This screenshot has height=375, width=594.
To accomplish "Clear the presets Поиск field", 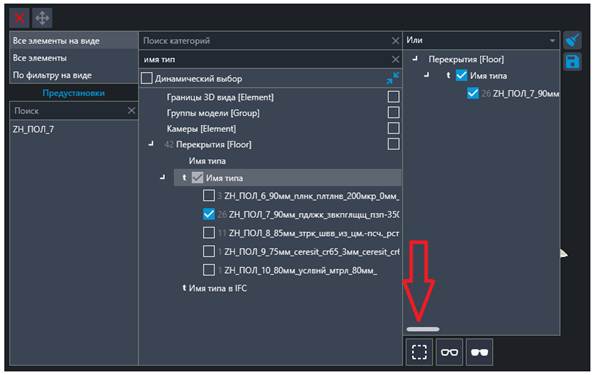I will [x=131, y=110].
